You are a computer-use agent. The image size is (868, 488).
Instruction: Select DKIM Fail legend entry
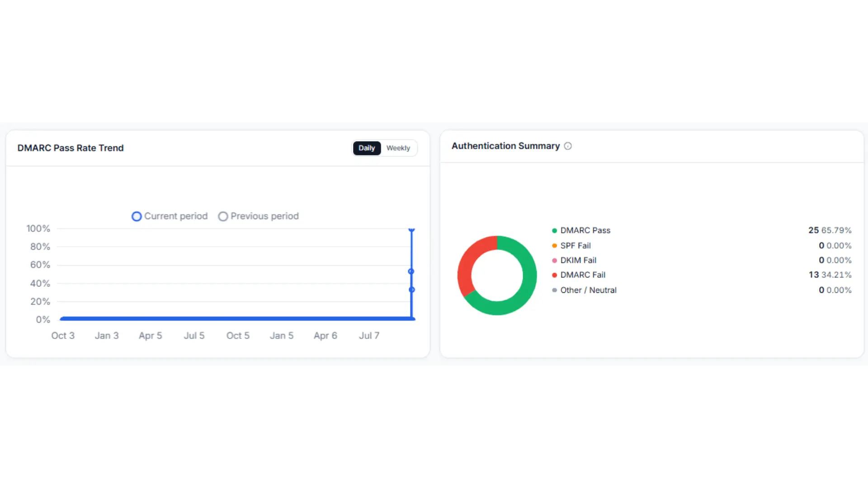[574, 260]
